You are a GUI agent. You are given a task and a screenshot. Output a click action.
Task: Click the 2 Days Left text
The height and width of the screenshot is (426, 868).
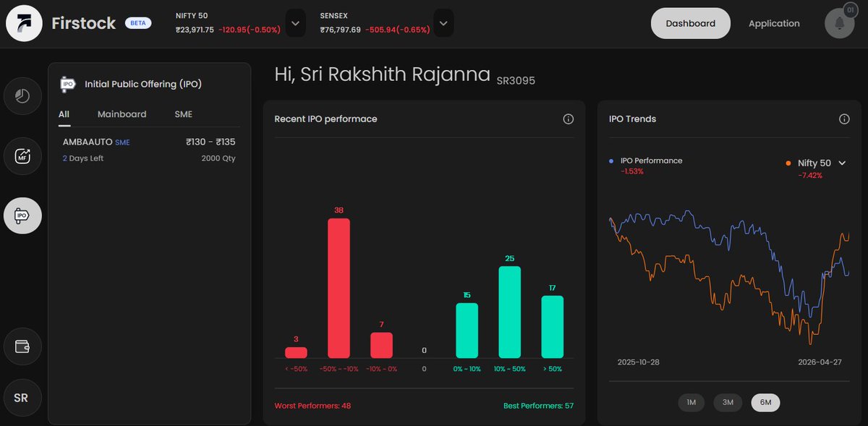(x=83, y=158)
